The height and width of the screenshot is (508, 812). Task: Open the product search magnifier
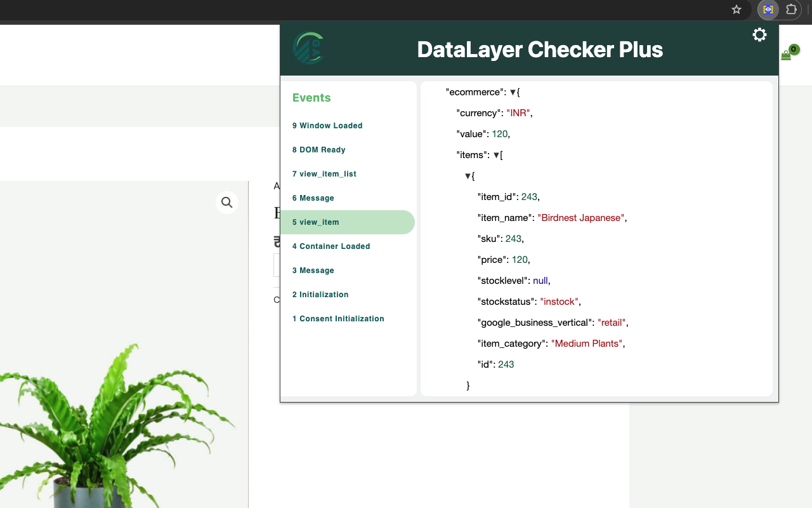[226, 202]
